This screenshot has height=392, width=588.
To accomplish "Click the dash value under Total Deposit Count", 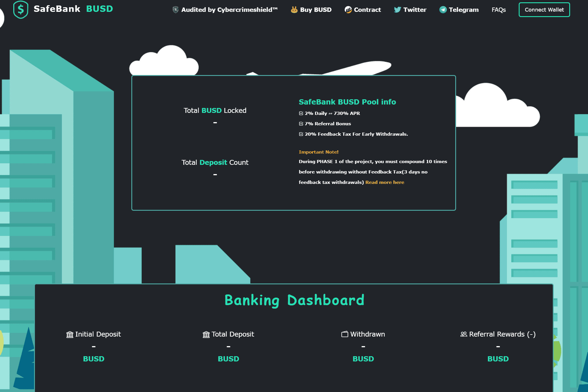I will pos(215,175).
